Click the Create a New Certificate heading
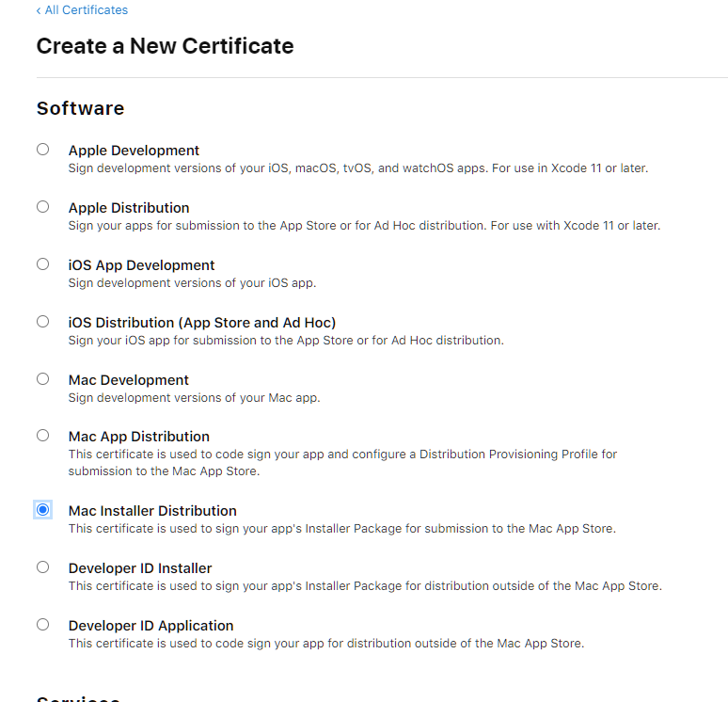Image resolution: width=728 pixels, height=702 pixels. point(165,46)
